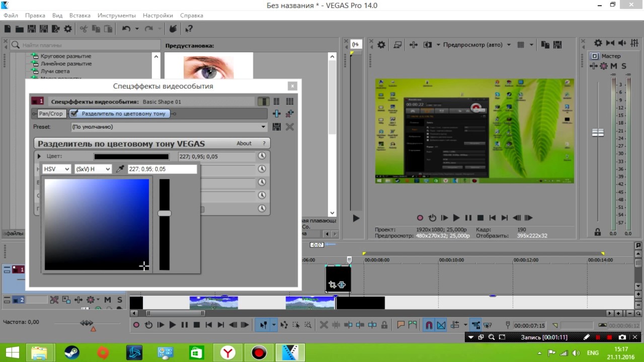Toggle Разделитель по цветовому тону effect checkbox
This screenshot has height=362, width=644.
74,114
